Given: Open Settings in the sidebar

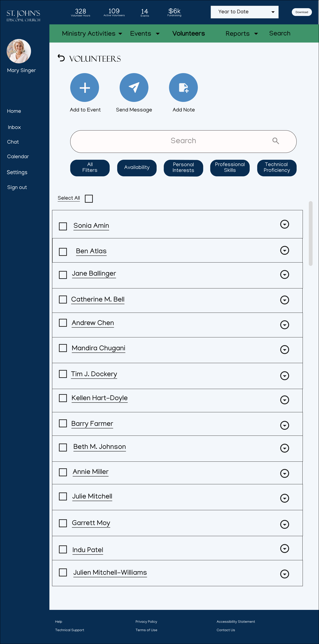Looking at the screenshot, I should (17, 172).
